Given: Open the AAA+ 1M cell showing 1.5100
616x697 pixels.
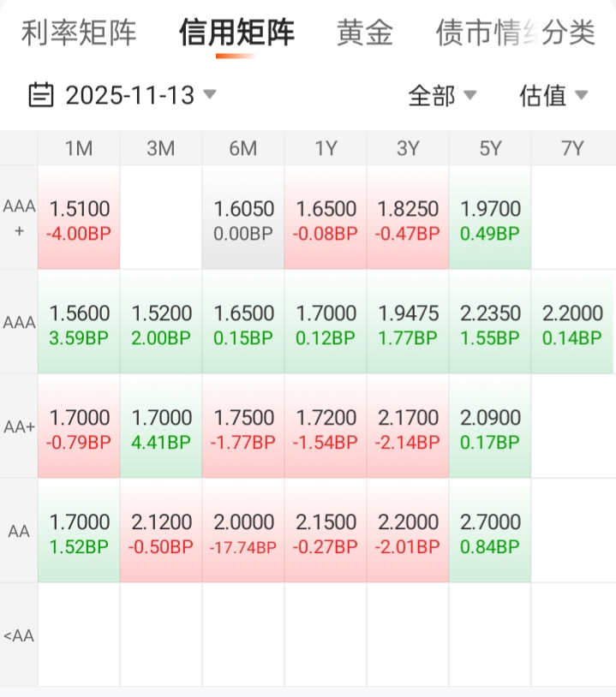Looking at the screenshot, I should click(x=79, y=217).
